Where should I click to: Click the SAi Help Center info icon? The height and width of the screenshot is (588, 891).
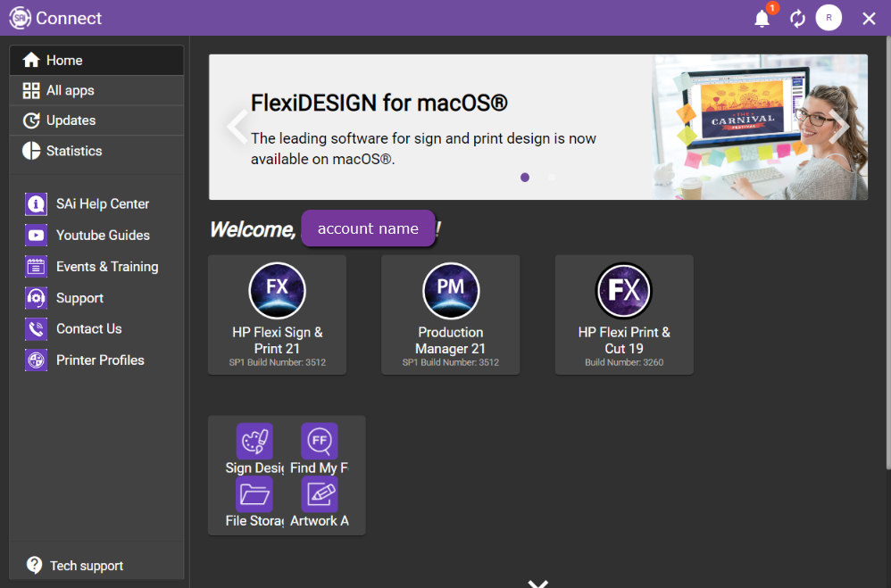36,204
